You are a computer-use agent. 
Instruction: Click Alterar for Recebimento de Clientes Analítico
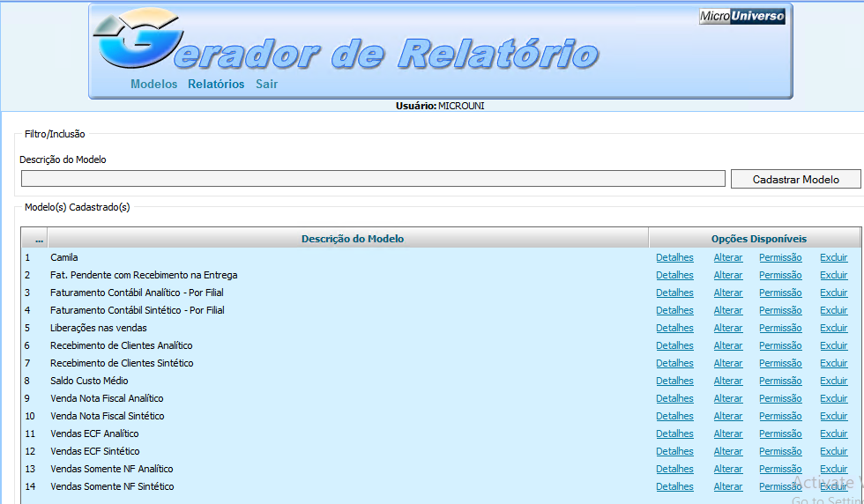pyautogui.click(x=728, y=345)
